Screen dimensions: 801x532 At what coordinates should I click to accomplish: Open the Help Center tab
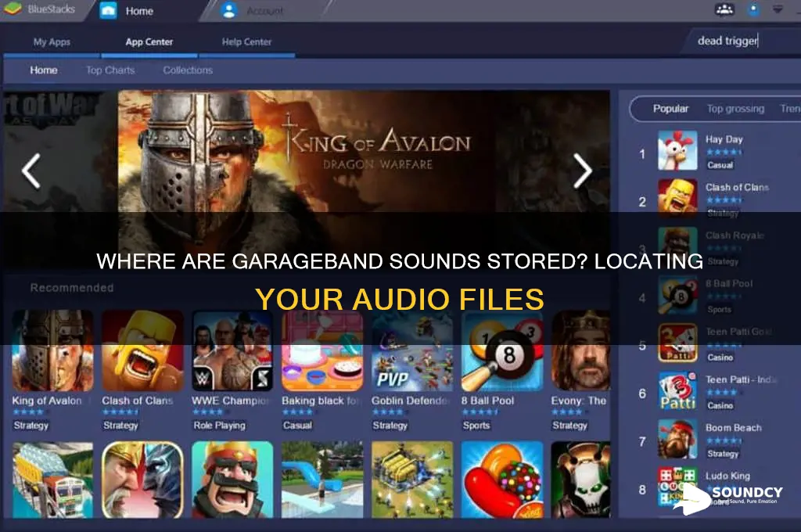(246, 42)
